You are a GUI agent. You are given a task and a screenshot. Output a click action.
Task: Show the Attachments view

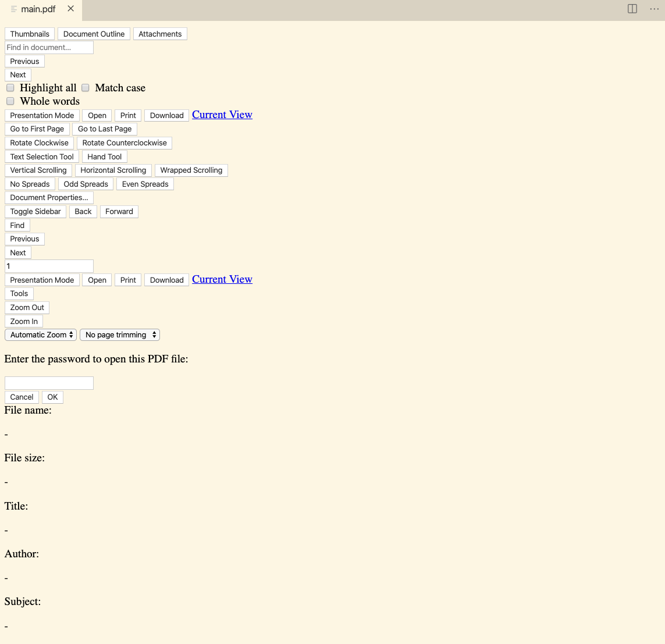(x=160, y=34)
